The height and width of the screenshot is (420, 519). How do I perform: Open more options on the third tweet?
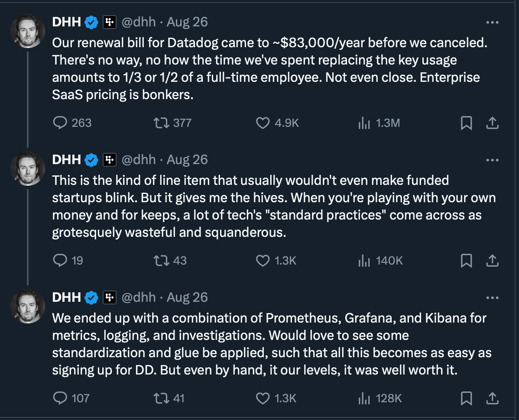pyautogui.click(x=493, y=297)
